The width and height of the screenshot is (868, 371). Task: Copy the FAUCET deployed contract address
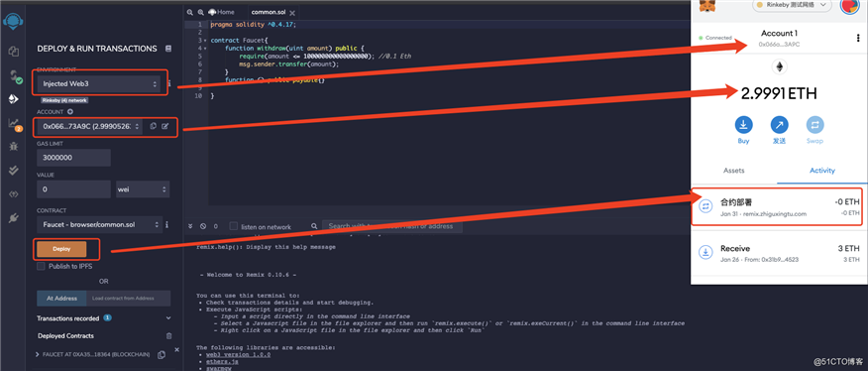coord(162,355)
